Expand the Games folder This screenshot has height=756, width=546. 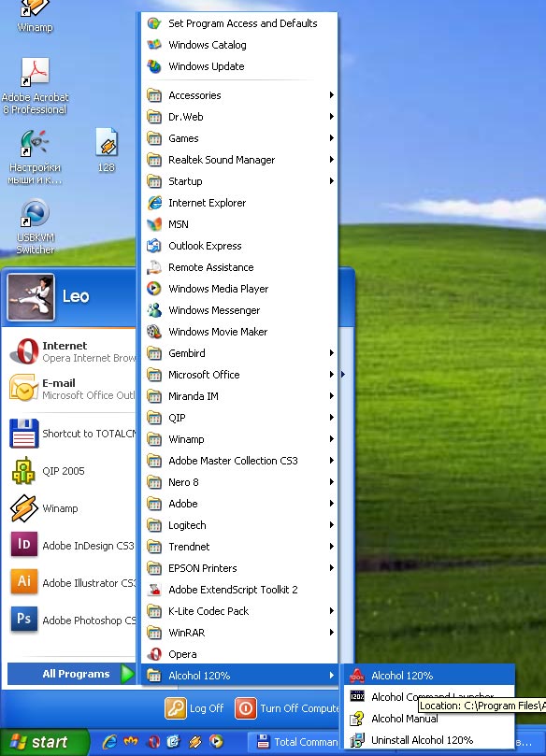(239, 138)
